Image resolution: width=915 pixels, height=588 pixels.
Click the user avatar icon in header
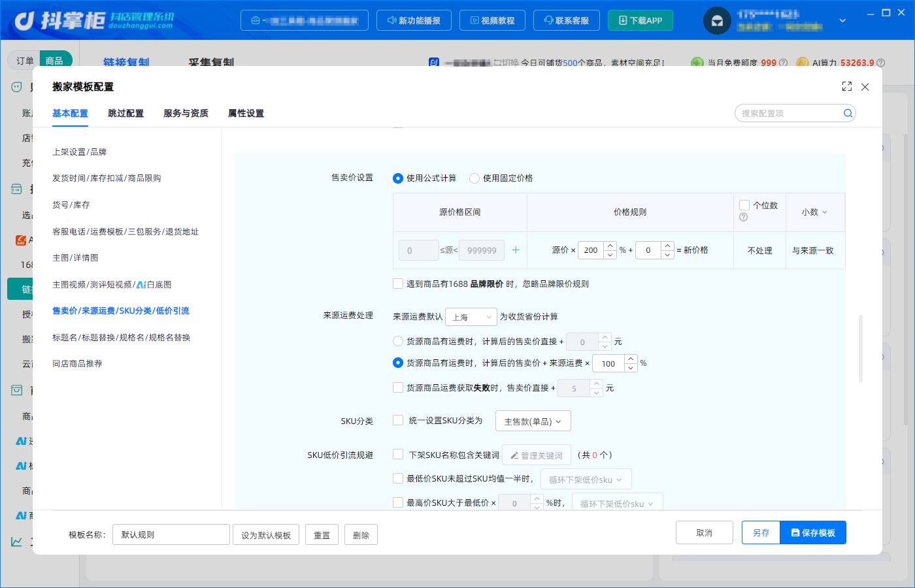(x=717, y=21)
